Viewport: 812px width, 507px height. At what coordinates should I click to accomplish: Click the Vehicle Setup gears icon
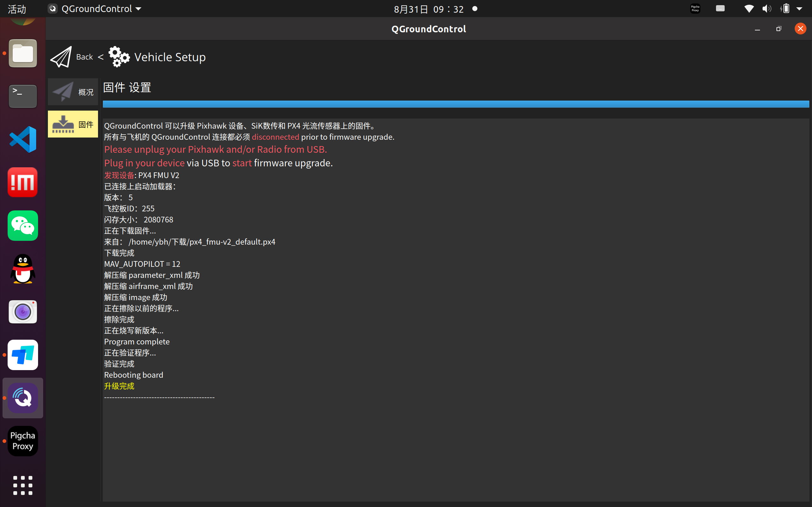point(119,57)
